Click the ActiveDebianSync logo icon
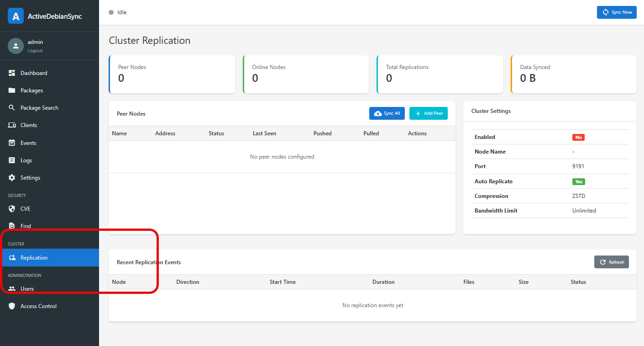Viewport: 644px width, 346px height. click(16, 16)
